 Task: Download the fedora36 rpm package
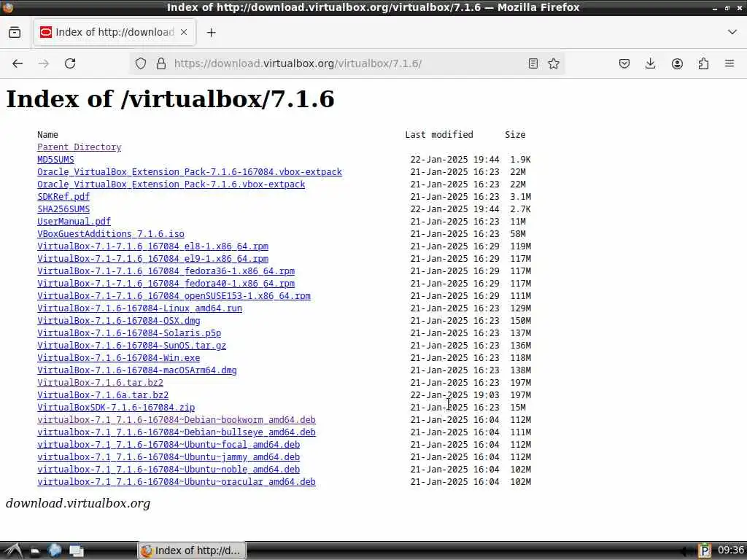click(166, 271)
